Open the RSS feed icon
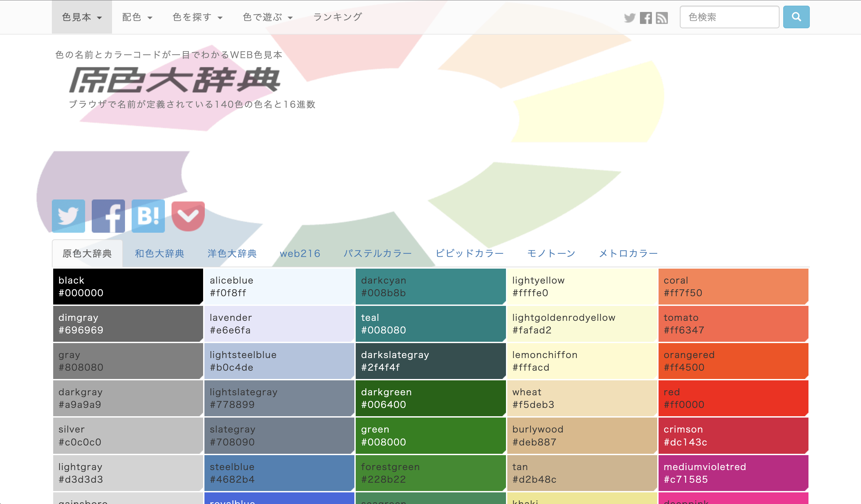861x504 pixels. pyautogui.click(x=662, y=18)
